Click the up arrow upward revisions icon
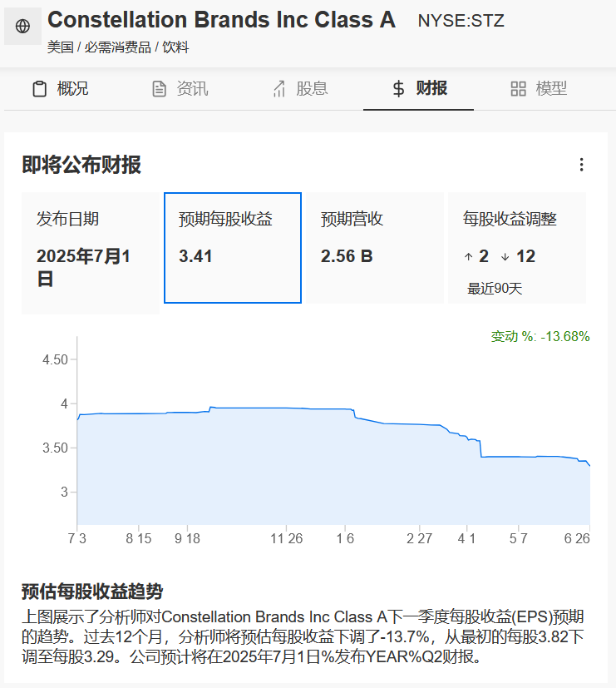 click(469, 257)
